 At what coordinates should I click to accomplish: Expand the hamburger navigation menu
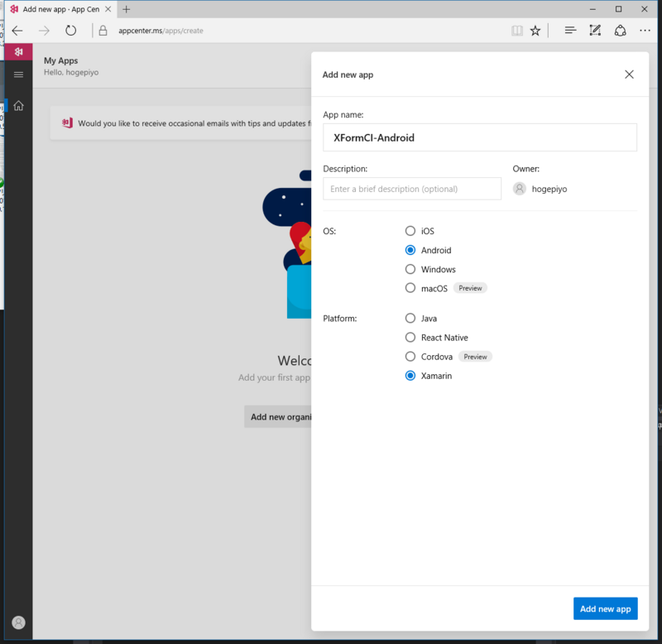[x=18, y=74]
